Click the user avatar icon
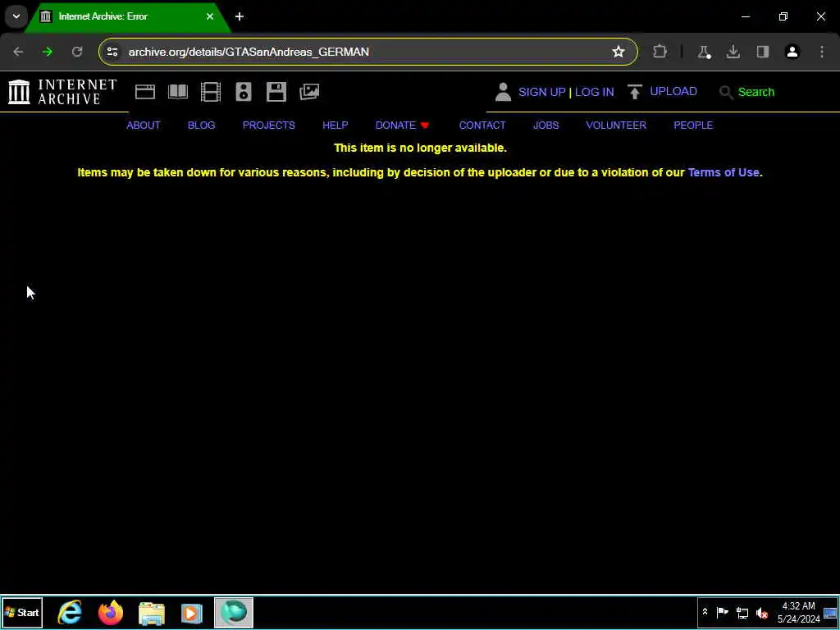Screen dimensions: 840x630 click(503, 92)
